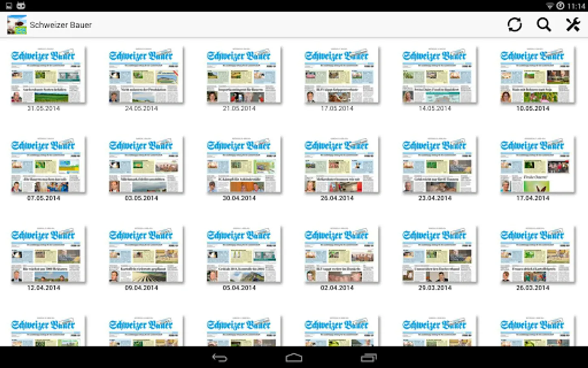Screen dimensions: 588x368
Task: Select the newspaper cover dated 17.04.2014
Action: point(537,164)
